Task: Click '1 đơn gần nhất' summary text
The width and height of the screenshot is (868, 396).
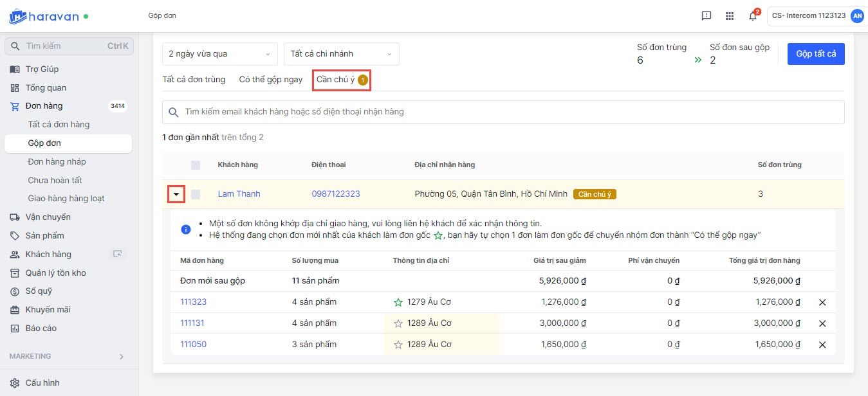Action: point(190,138)
